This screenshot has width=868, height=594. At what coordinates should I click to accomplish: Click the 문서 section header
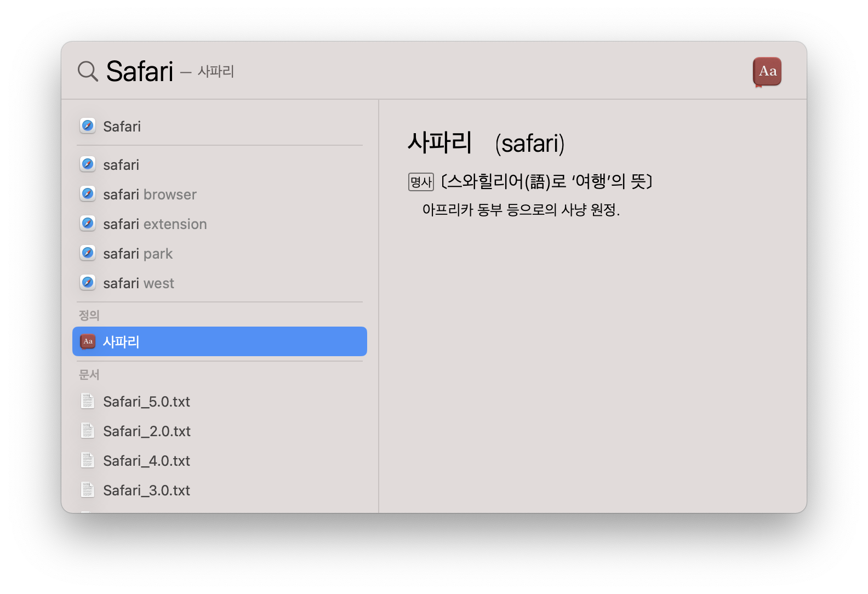89,375
